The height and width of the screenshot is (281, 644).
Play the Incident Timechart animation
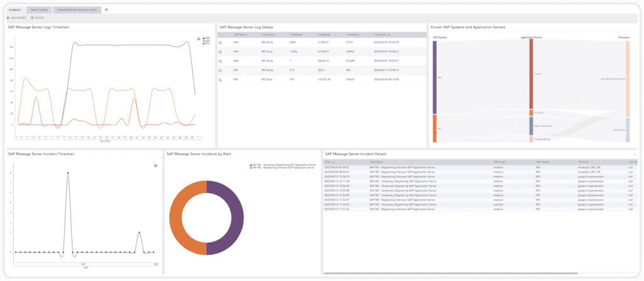(x=156, y=165)
